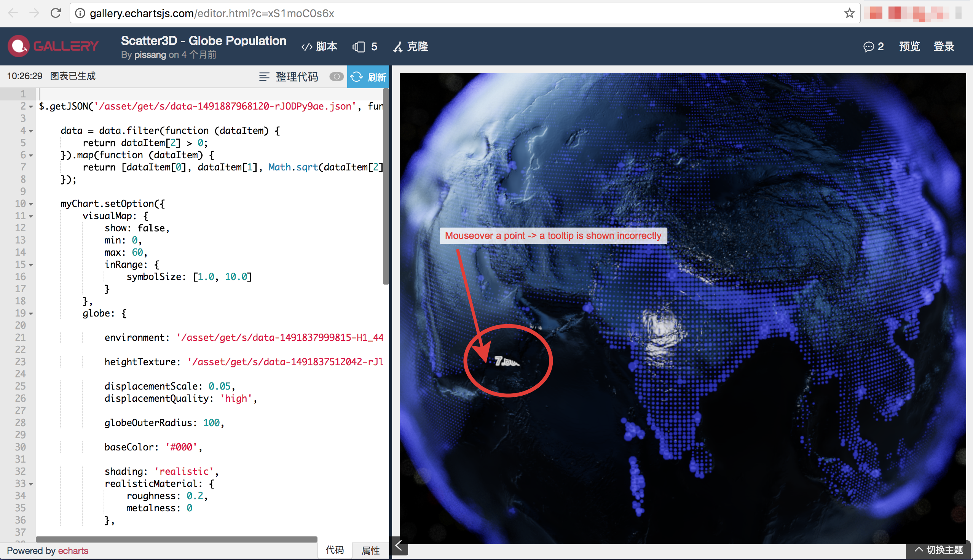Collapse the fold arrow at line 10
The width and height of the screenshot is (973, 560).
tap(30, 204)
